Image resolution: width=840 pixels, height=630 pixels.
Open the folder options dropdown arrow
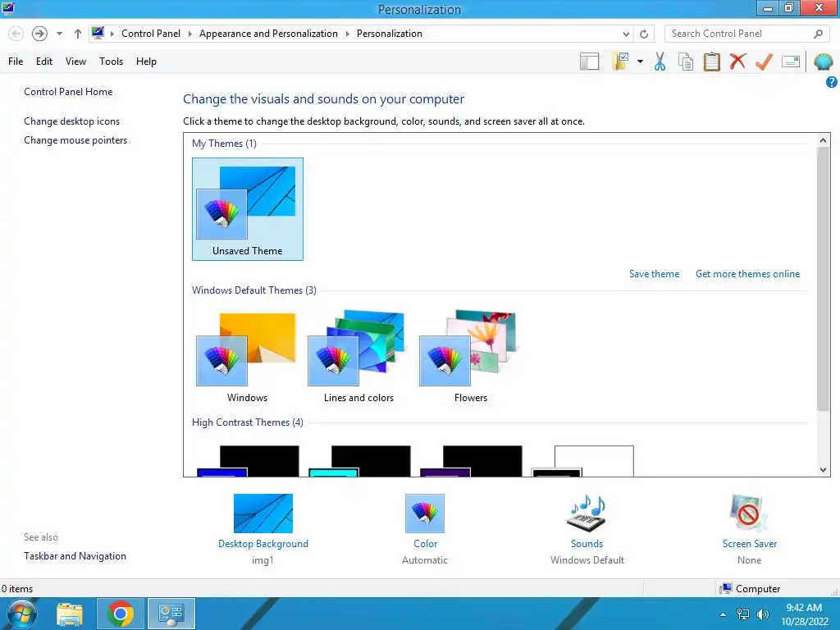tap(640, 62)
